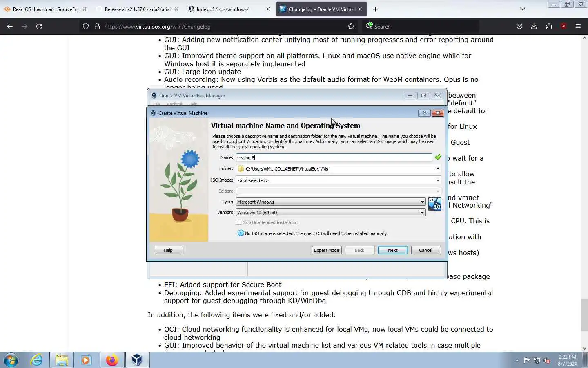
Task: Click the network tray icon
Action: [x=537, y=360]
